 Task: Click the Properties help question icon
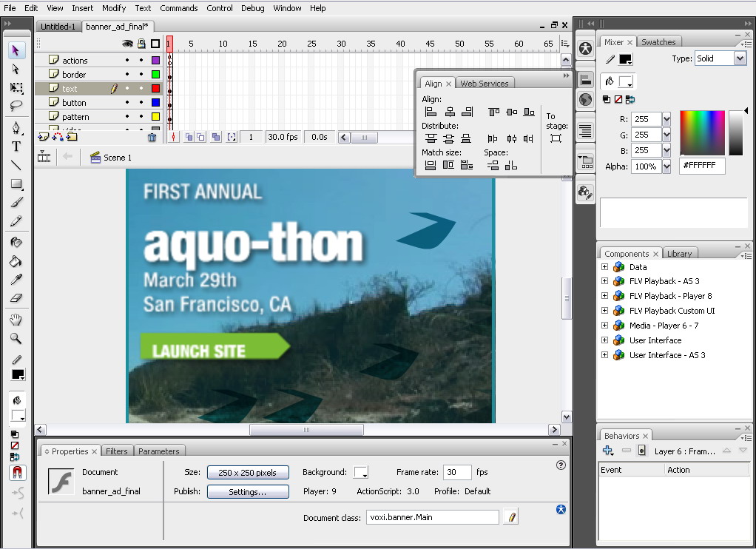click(x=561, y=465)
